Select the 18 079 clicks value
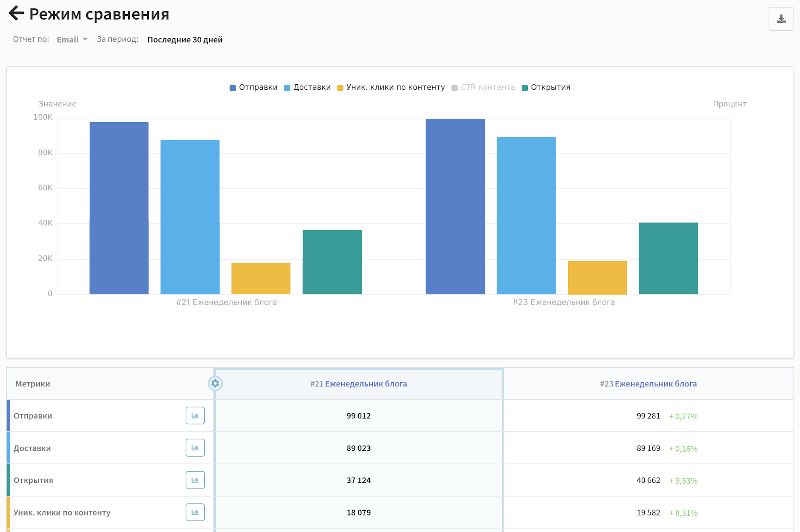The image size is (800, 532). [359, 513]
